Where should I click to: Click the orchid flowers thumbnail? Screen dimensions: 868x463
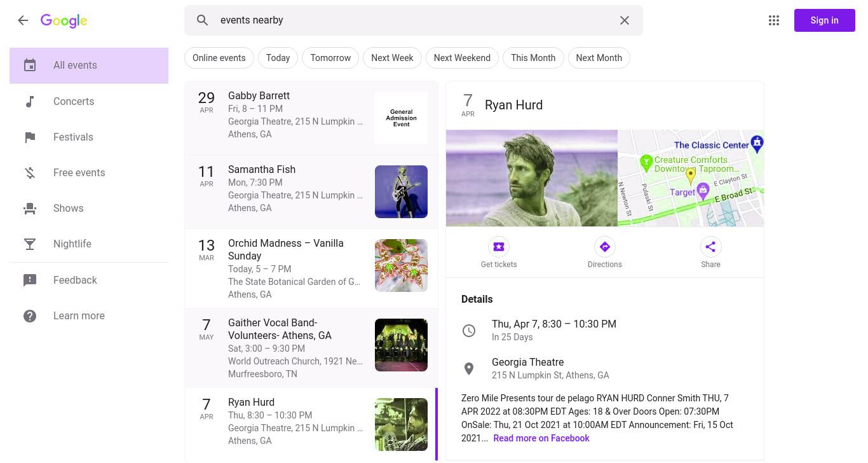(401, 265)
